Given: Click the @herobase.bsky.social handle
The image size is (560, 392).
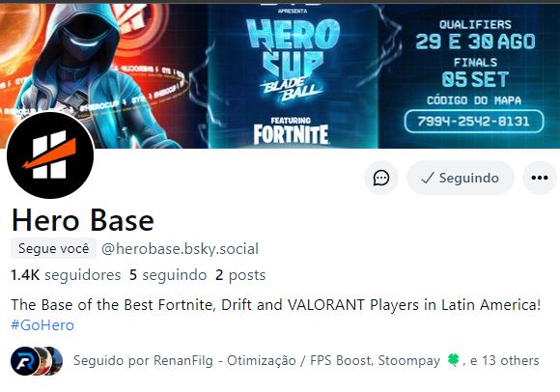Looking at the screenshot, I should tap(180, 249).
